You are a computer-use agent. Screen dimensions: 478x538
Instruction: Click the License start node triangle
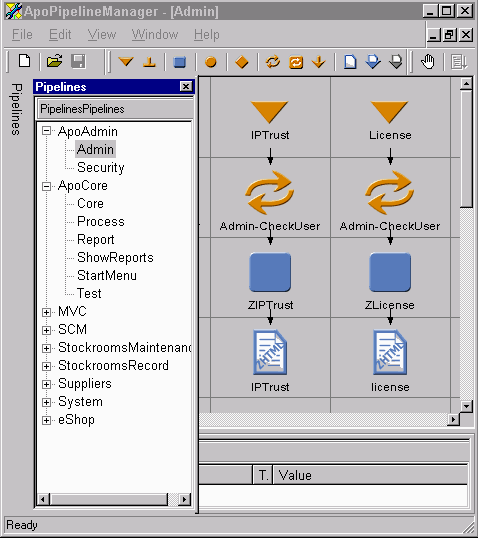pos(389,112)
